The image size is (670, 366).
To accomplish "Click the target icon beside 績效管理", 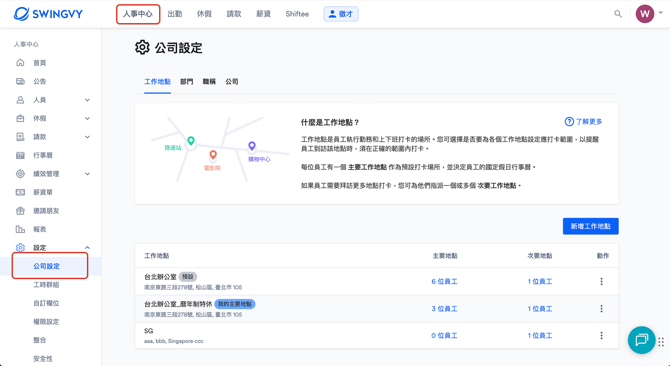I will click(20, 174).
